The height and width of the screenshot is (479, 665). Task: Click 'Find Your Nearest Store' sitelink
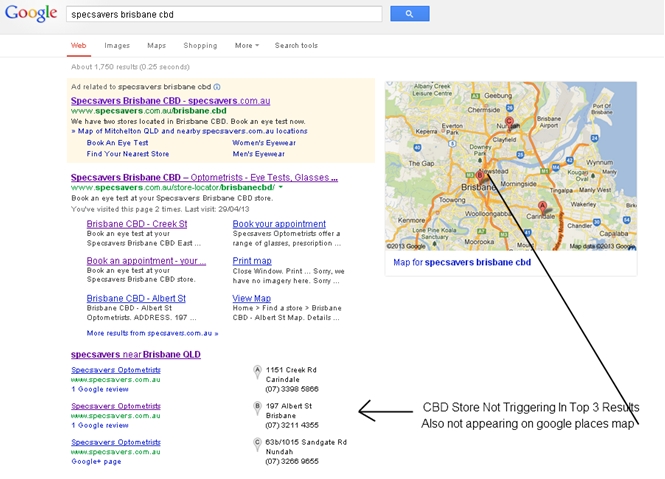click(x=128, y=154)
